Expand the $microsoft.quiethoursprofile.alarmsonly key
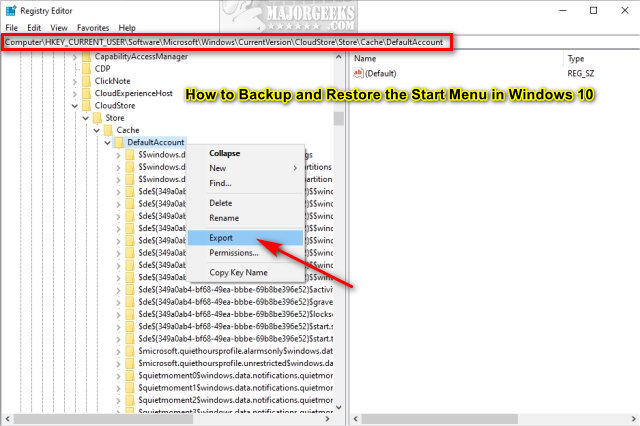This screenshot has height=426, width=640. (x=118, y=352)
